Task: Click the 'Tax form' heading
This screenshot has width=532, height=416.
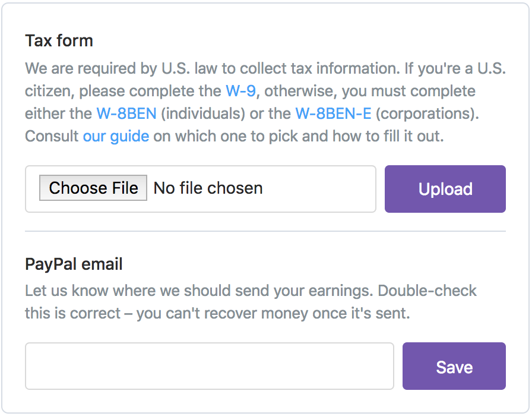Action: point(59,41)
